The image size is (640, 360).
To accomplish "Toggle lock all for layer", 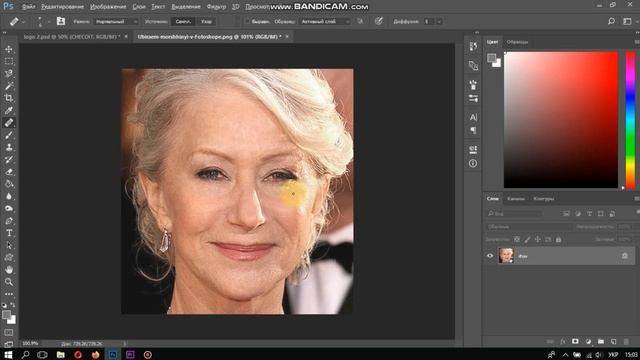I will tap(558, 240).
